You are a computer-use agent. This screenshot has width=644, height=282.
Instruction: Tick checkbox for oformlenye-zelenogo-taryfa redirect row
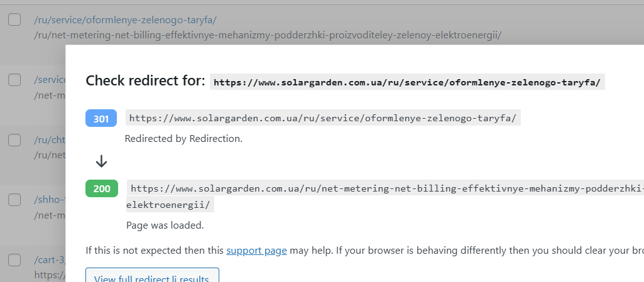(x=14, y=20)
